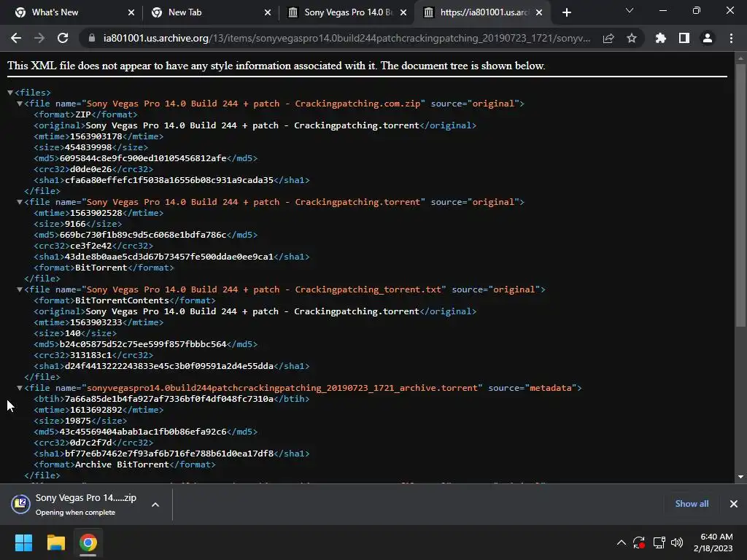
Task: Click the format text BitTorrentContents
Action: pos(122,300)
